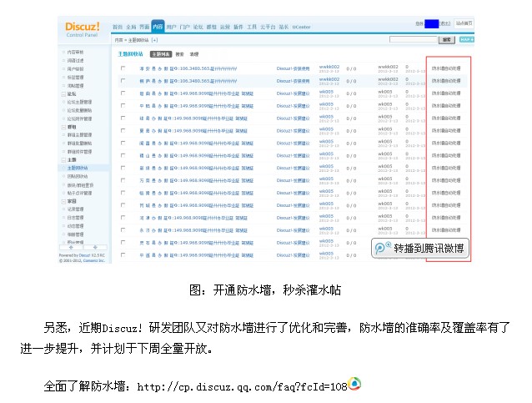Image resolution: width=532 pixels, height=403 pixels.
Task: Open 群组主题管理 in the sidebar
Action: coord(79,135)
